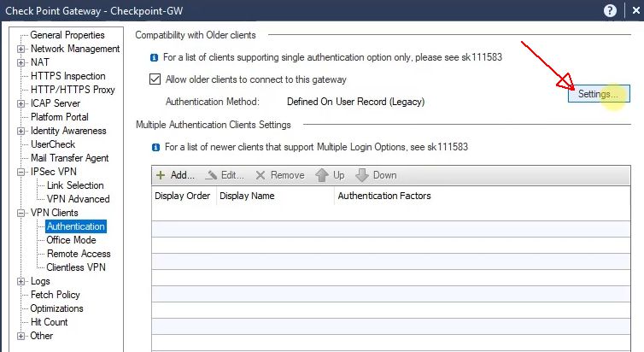Go to Platform Portal page
Screen dimensions: 644x352
coord(60,117)
